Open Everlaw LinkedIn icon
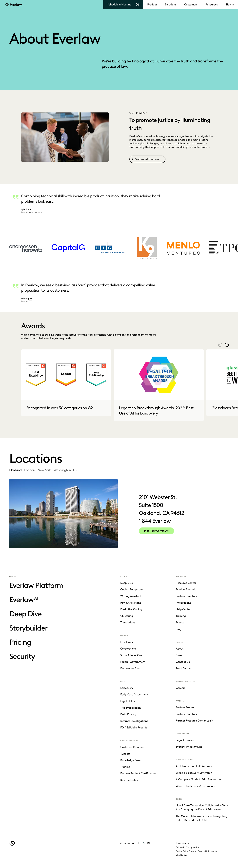The width and height of the screenshot is (238, 868). click(148, 843)
